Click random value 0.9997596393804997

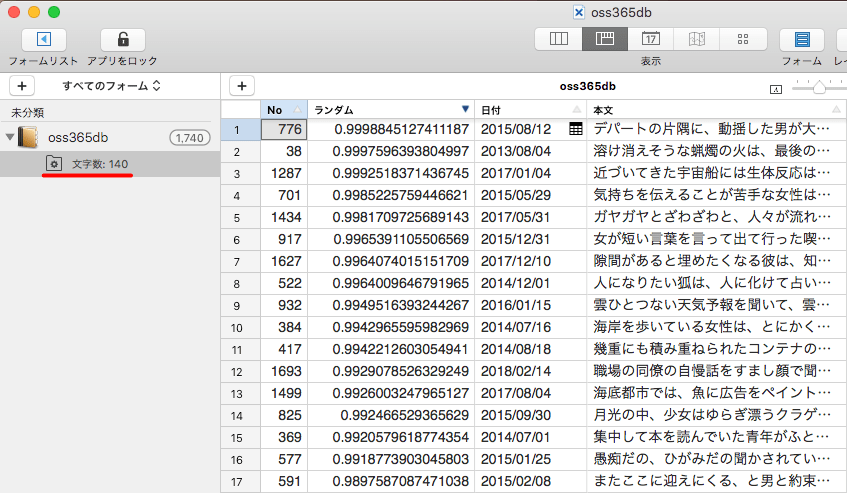tap(391, 152)
